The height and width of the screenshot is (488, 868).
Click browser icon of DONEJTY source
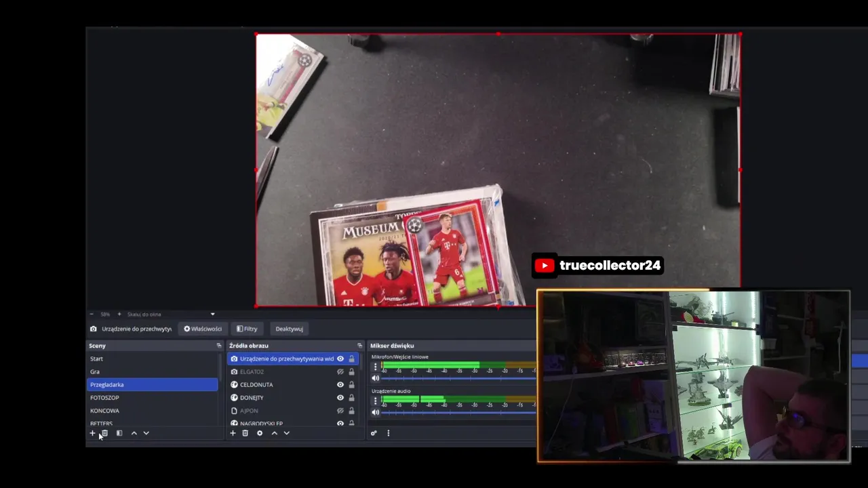click(234, 397)
